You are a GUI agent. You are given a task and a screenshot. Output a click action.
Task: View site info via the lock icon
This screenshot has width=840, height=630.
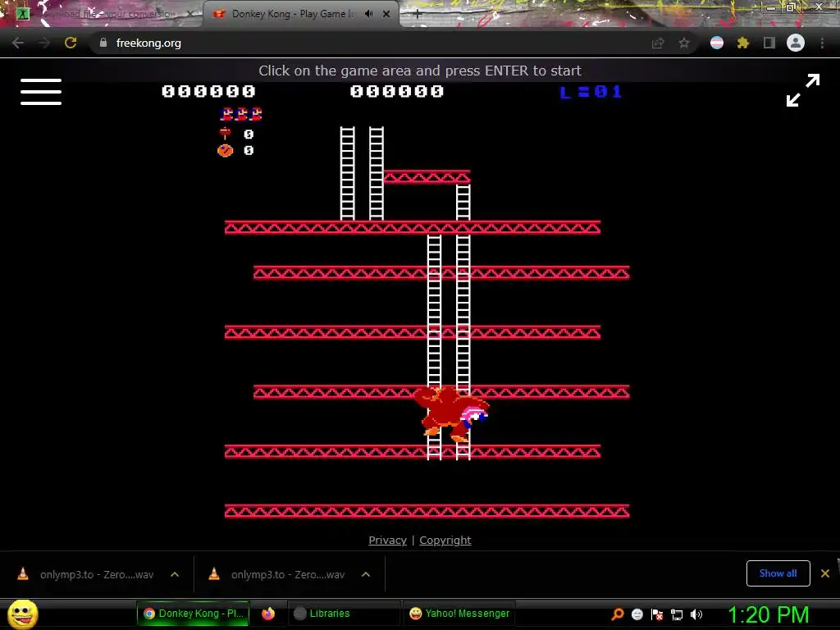click(103, 43)
